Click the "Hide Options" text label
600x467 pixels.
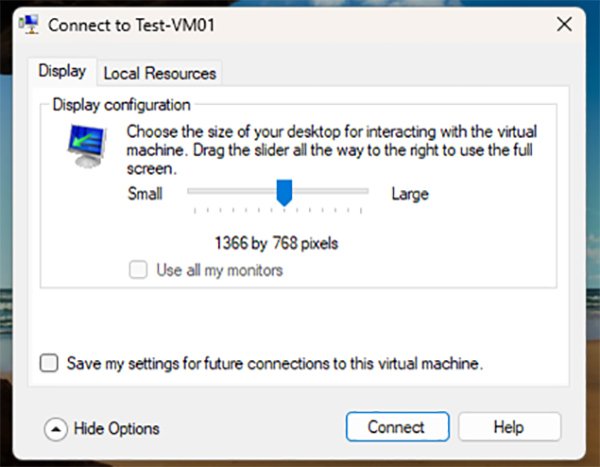117,428
